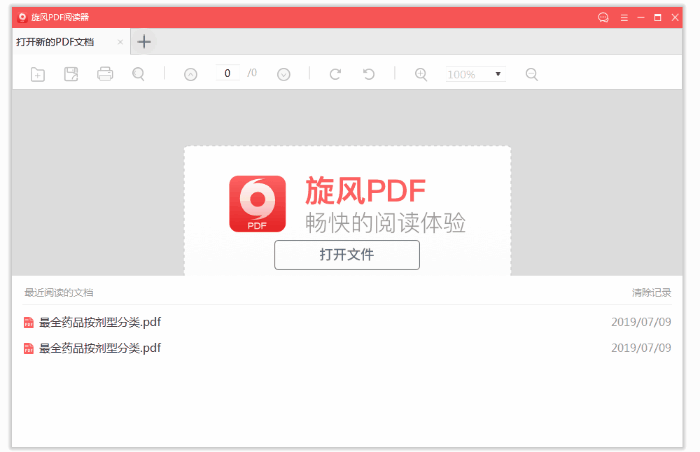Image resolution: width=700 pixels, height=452 pixels.
Task: Click the 2019/07/09 date of second file
Action: pyautogui.click(x=641, y=348)
